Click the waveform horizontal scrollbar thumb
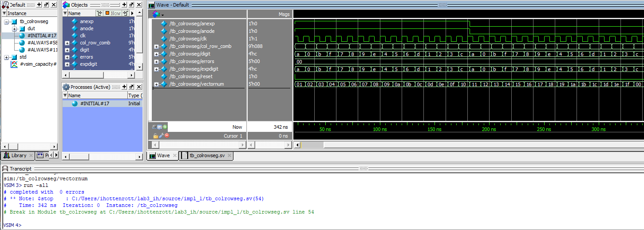Screen dimensions: 644x230 coord(312,145)
